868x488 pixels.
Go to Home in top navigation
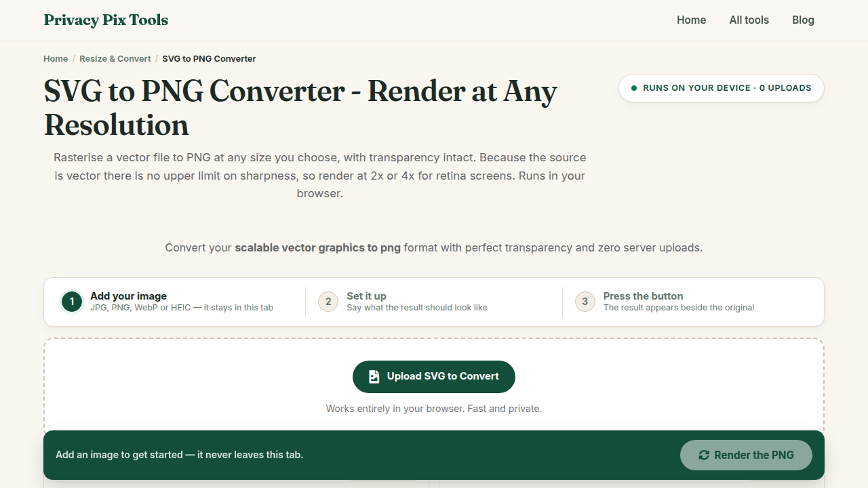click(691, 20)
